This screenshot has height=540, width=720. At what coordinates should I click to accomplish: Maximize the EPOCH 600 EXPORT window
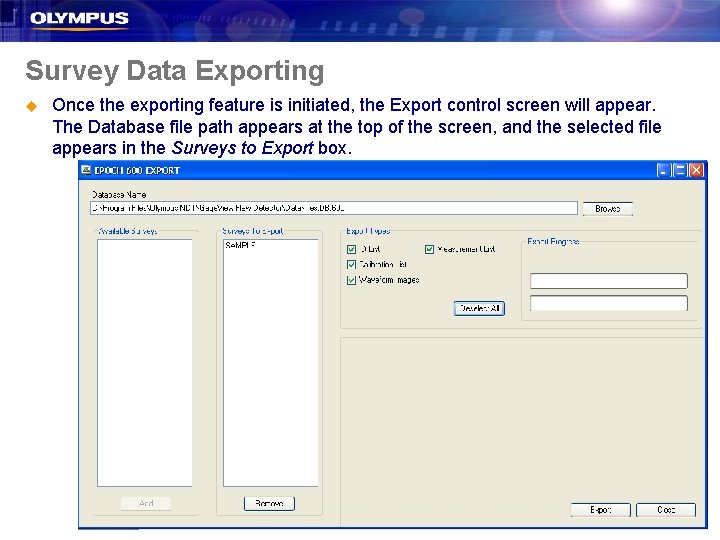[x=680, y=170]
